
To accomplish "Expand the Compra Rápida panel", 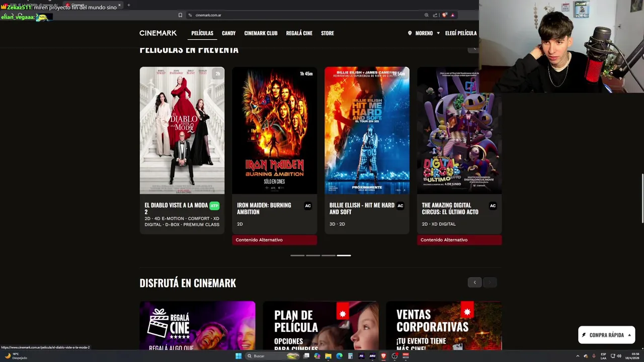I will coord(606,335).
